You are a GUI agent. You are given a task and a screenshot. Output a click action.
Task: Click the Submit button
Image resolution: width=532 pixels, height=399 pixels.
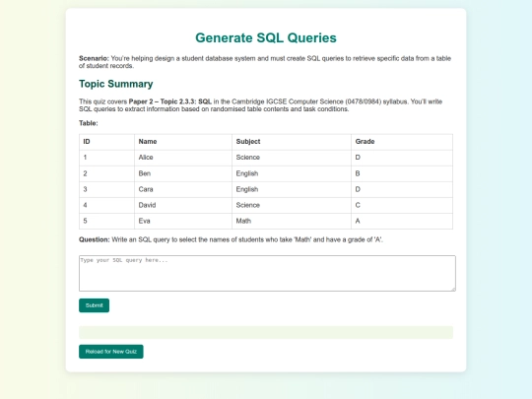94,305
